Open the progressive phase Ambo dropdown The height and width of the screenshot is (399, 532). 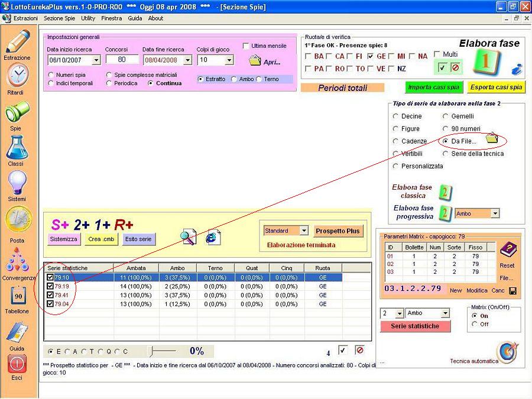(x=495, y=213)
